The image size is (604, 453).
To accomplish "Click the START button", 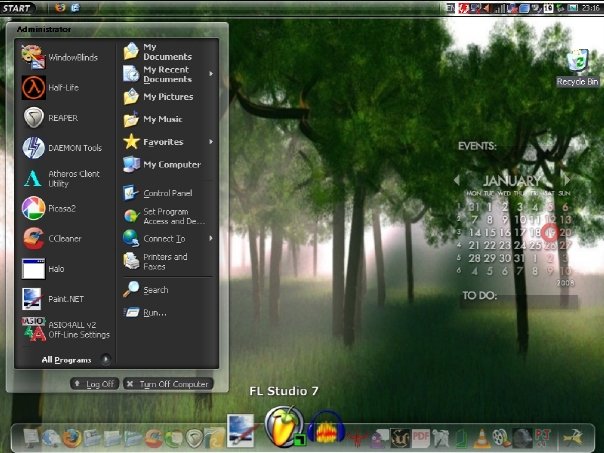I will (18, 8).
